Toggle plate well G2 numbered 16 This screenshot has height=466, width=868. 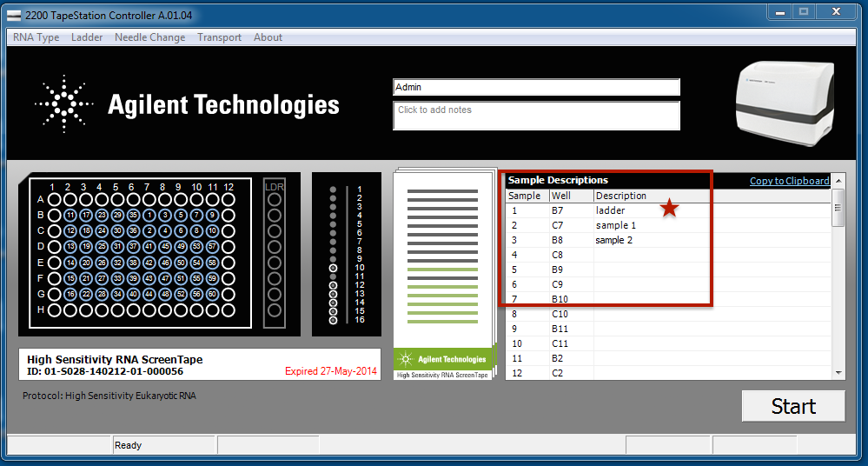(70, 294)
